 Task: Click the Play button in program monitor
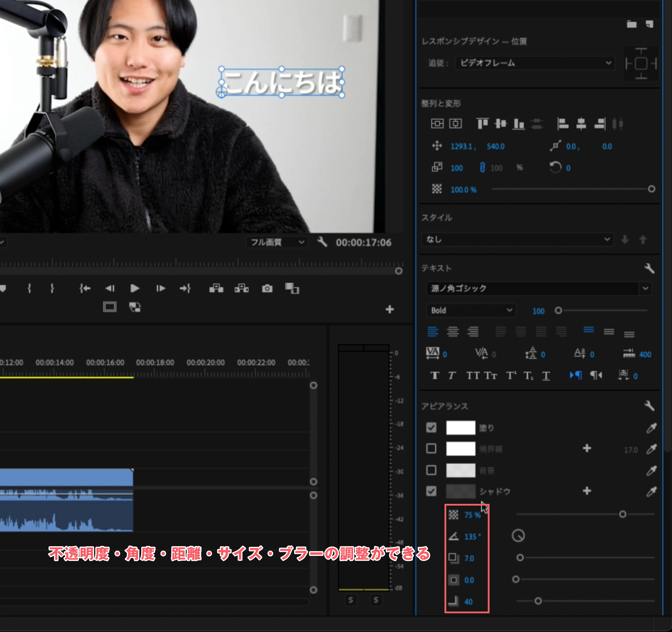[x=135, y=288]
